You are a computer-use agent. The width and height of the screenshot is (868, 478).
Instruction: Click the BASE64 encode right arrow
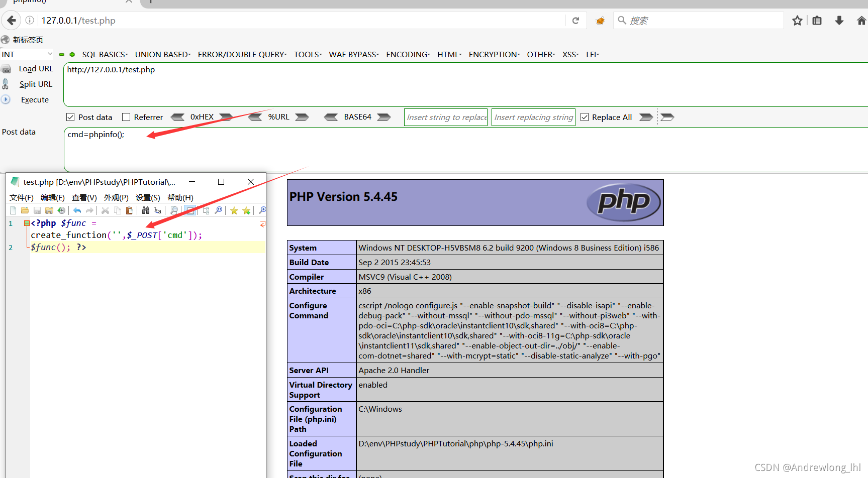(384, 117)
